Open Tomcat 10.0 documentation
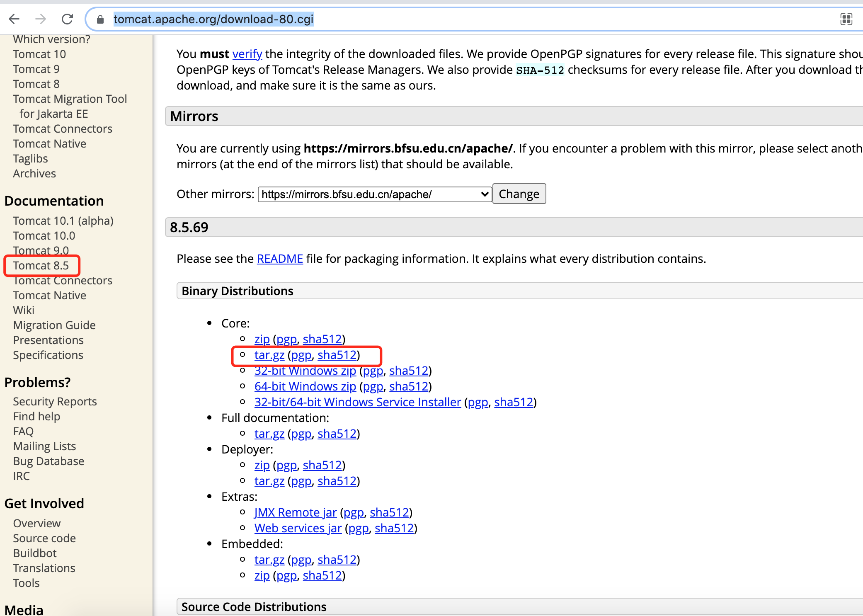The width and height of the screenshot is (863, 616). tap(44, 235)
